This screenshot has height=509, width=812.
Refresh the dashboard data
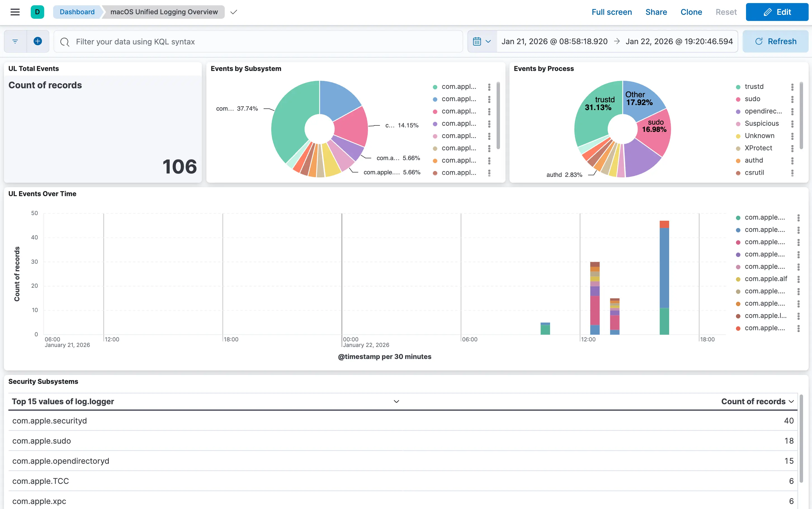point(775,41)
